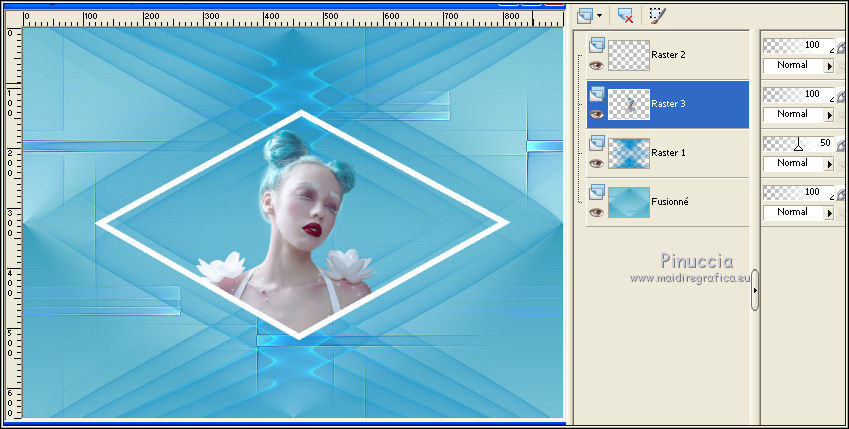
Task: Click the New Raster Layer icon
Action: point(585,15)
